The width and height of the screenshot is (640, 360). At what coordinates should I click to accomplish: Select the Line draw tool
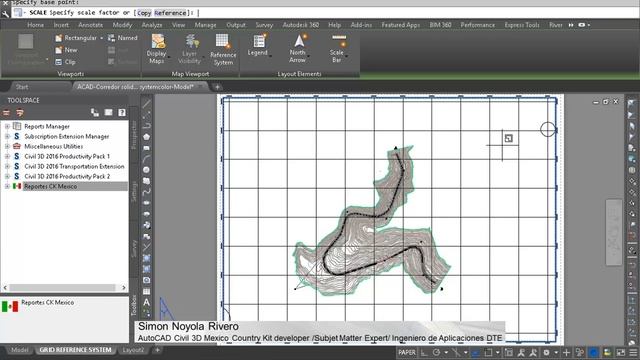tap(147, 104)
